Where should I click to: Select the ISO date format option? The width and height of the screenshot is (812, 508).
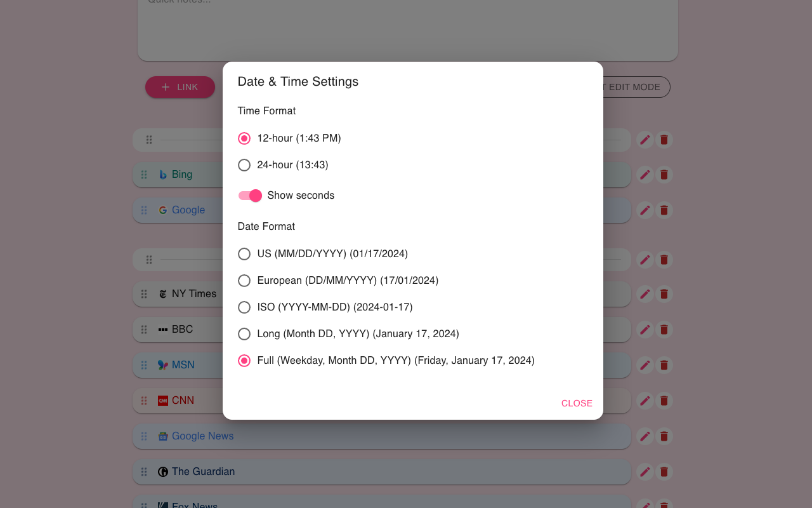(x=244, y=307)
